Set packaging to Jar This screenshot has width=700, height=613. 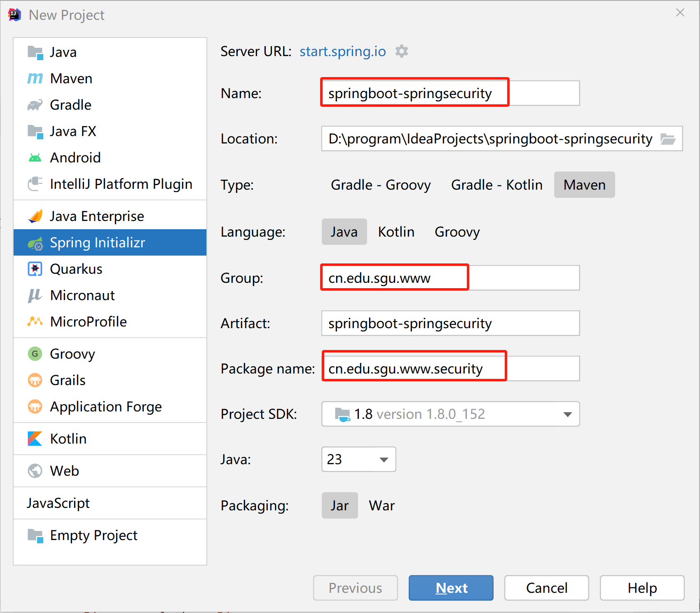tap(339, 505)
